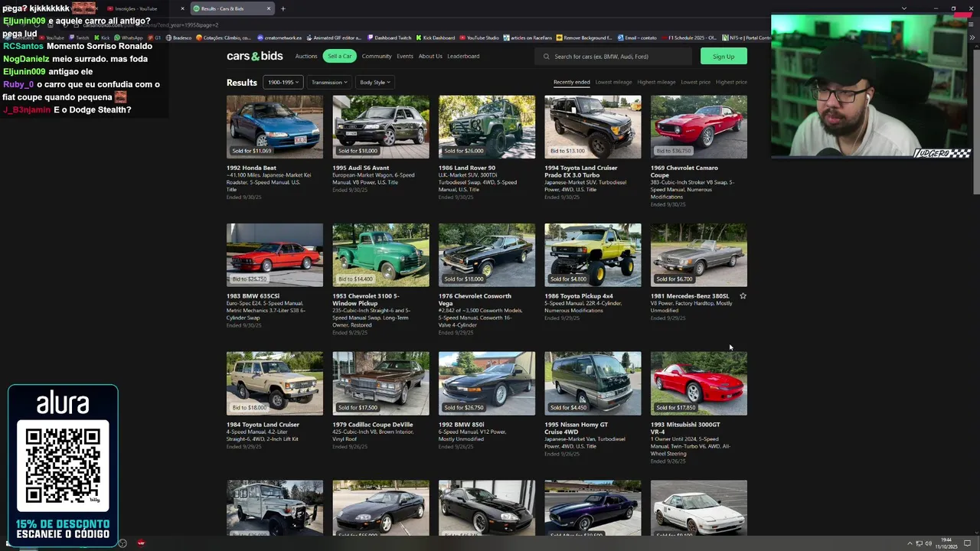Open the 1986 Toyota Pickup 4x4 photo
980x551 pixels.
coord(593,255)
